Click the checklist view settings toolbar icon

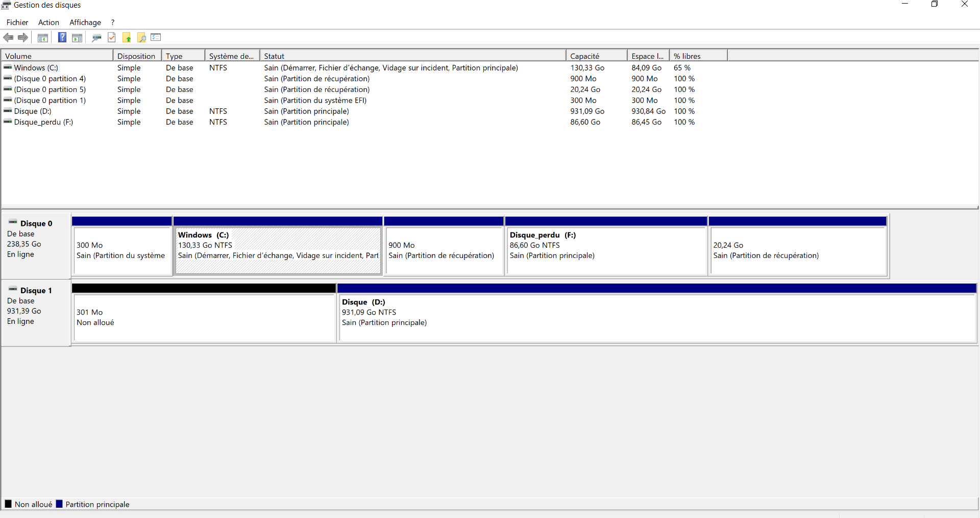[156, 37]
